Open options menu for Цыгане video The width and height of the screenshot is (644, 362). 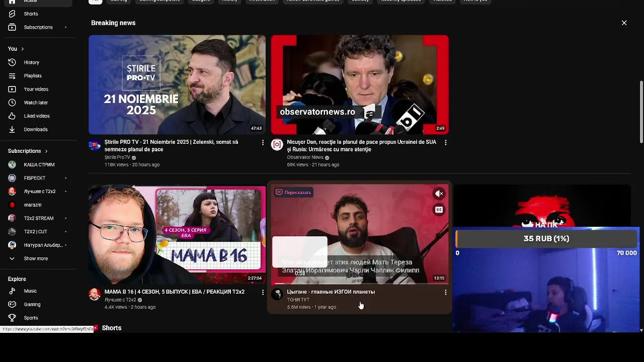445,292
